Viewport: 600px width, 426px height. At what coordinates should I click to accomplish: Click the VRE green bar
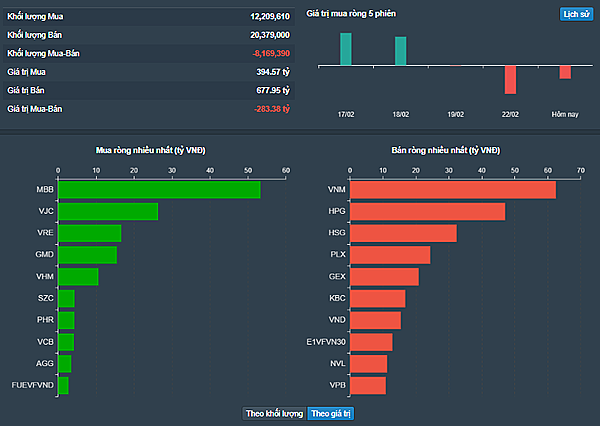pos(90,233)
